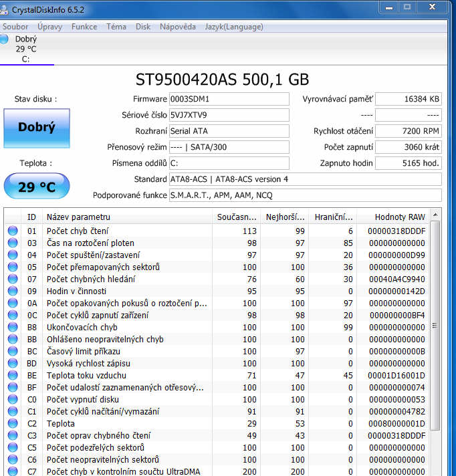
Task: Open the Jazyk(Language) menu
Action: coord(234,27)
